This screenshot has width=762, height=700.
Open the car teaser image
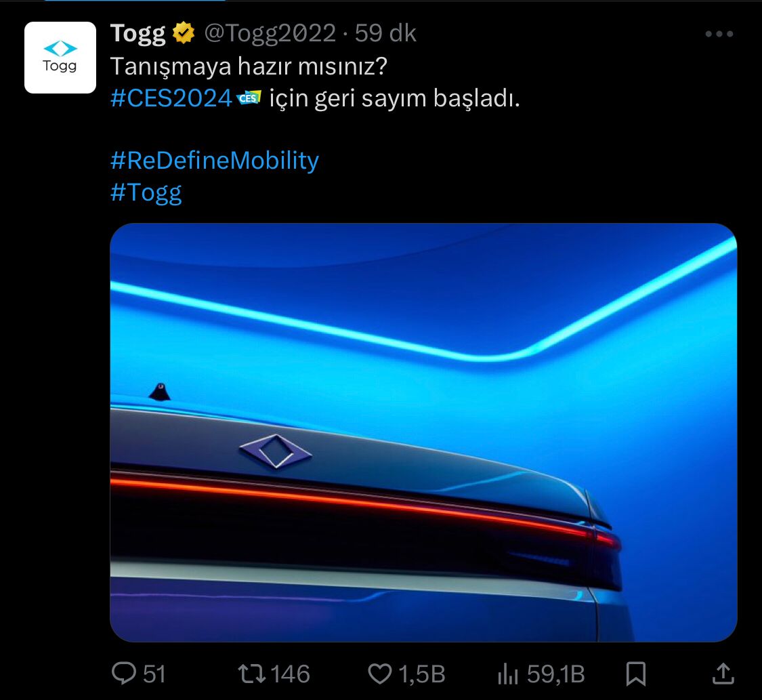click(423, 432)
